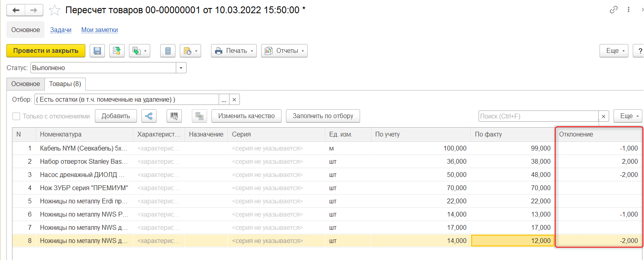
Task: Open the create-based-on dropdown
Action: (x=139, y=51)
